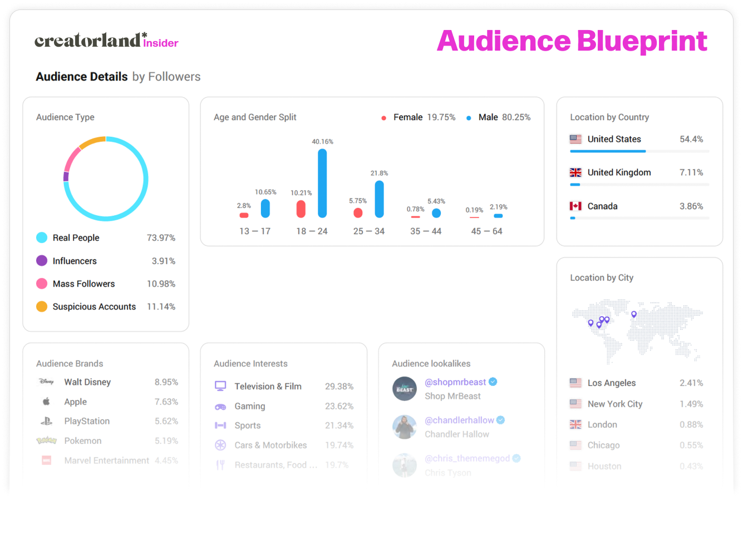Click the verified badge beside @chandlerhallow

pyautogui.click(x=500, y=420)
